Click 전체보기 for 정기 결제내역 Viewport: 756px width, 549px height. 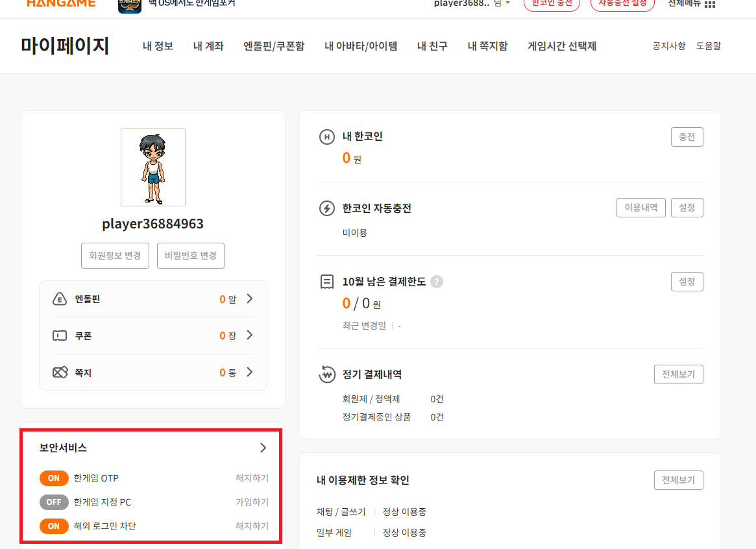coord(678,374)
